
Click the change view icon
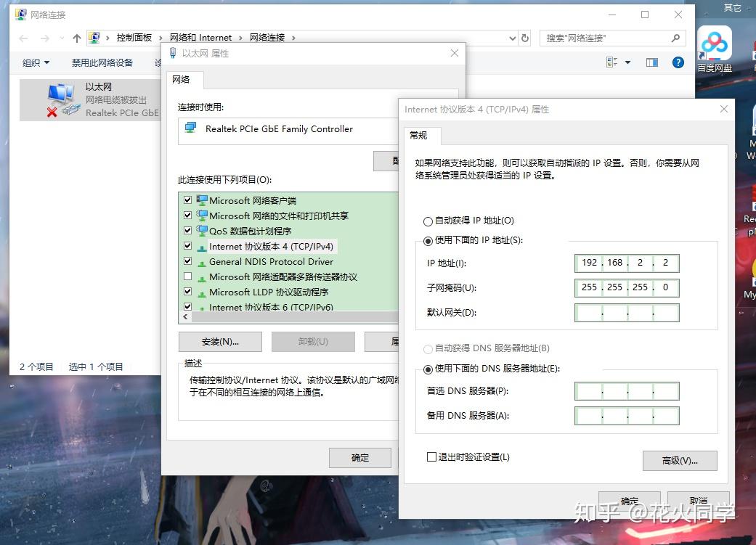pyautogui.click(x=611, y=62)
